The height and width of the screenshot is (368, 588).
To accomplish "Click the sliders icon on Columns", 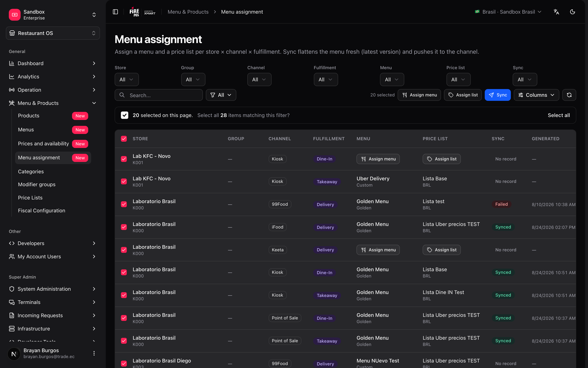I will 521,95.
